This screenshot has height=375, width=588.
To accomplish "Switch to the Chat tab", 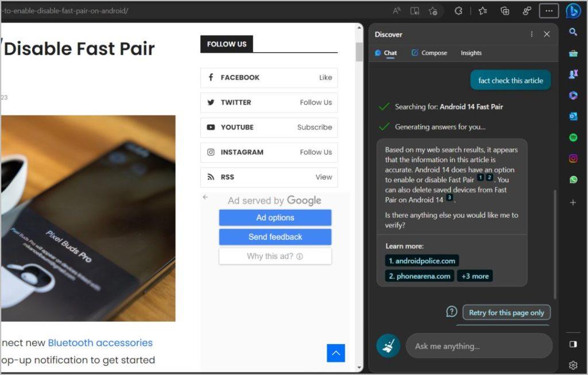I will point(386,53).
